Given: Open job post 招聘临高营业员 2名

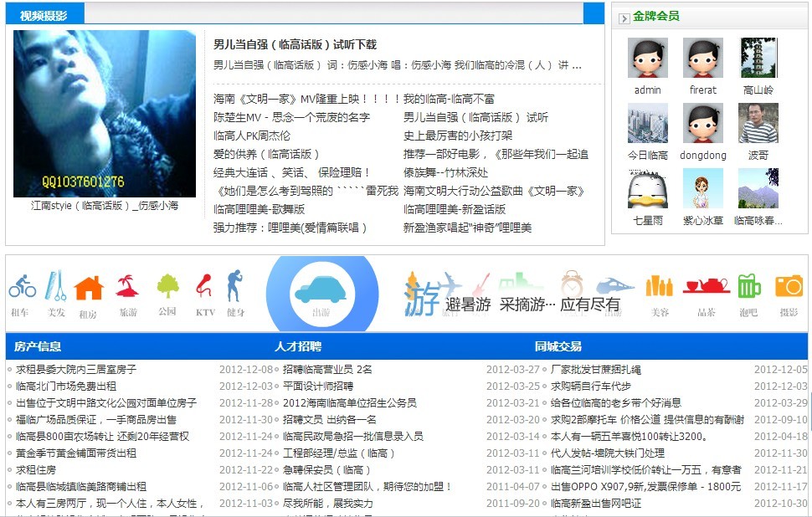Looking at the screenshot, I should [327, 370].
